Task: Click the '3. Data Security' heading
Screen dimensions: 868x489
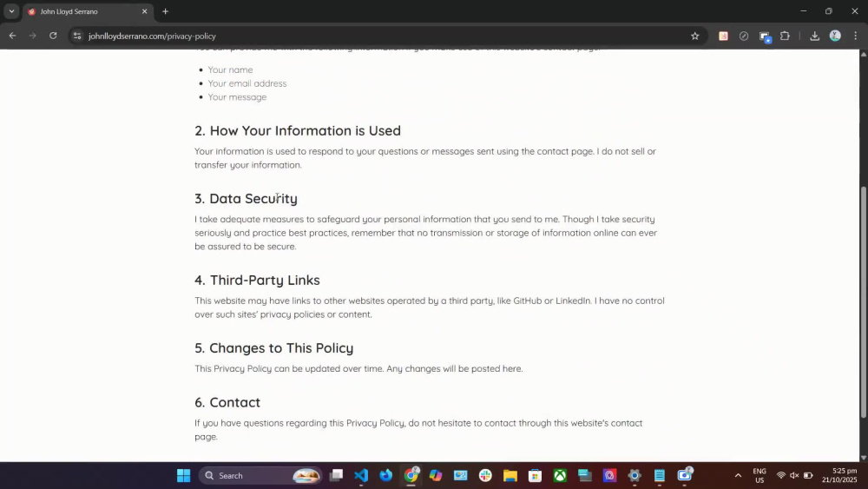Action: pyautogui.click(x=246, y=198)
